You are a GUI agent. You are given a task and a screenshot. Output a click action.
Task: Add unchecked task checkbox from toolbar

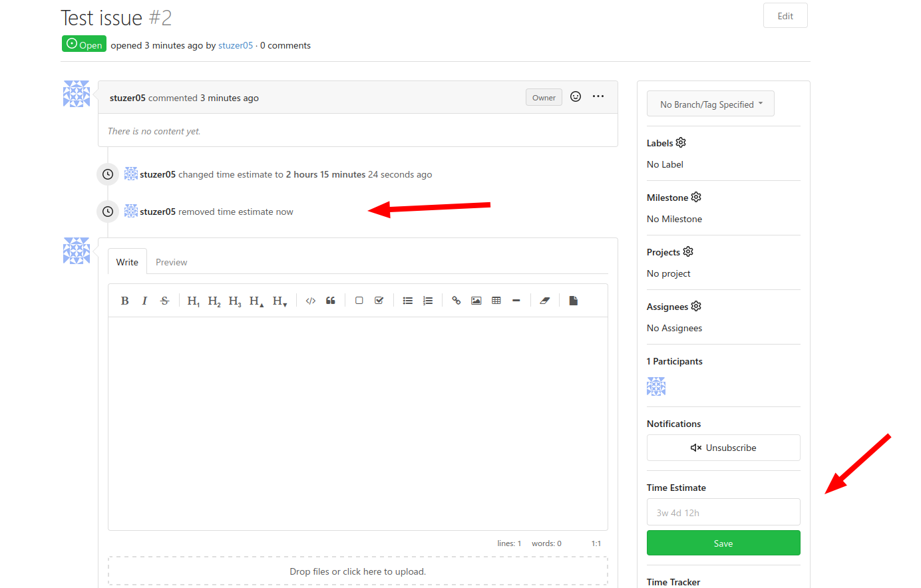point(359,301)
